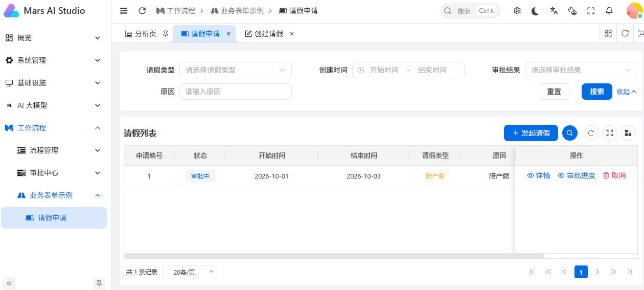
Task: Select page 1 in the pagination
Action: click(x=581, y=272)
